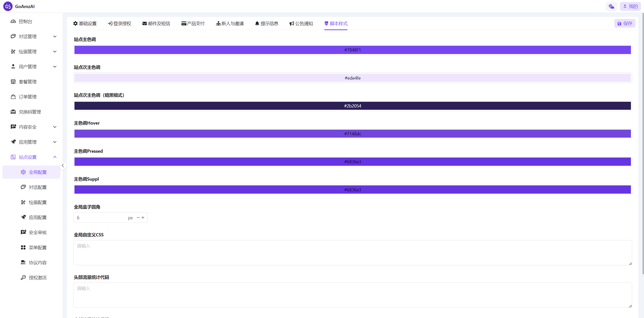
Task: Collapse the sidebar with arrow handle
Action: (63, 166)
